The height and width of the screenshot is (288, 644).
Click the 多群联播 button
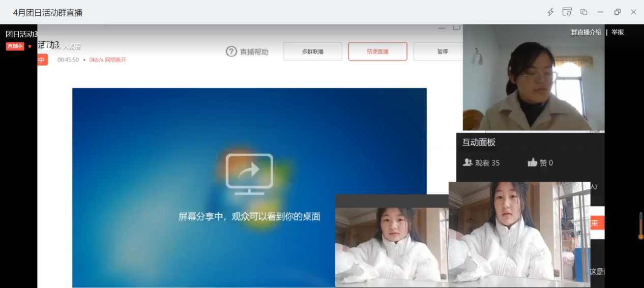[x=312, y=51]
